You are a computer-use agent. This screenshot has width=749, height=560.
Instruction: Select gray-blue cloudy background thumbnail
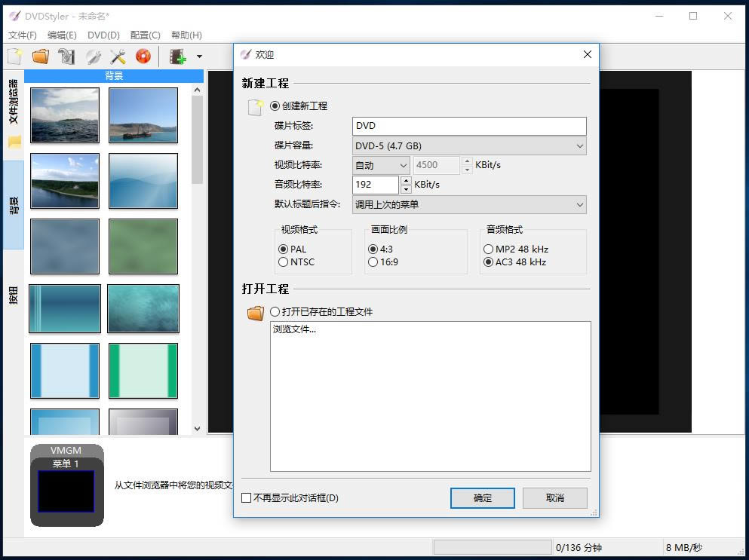click(65, 246)
